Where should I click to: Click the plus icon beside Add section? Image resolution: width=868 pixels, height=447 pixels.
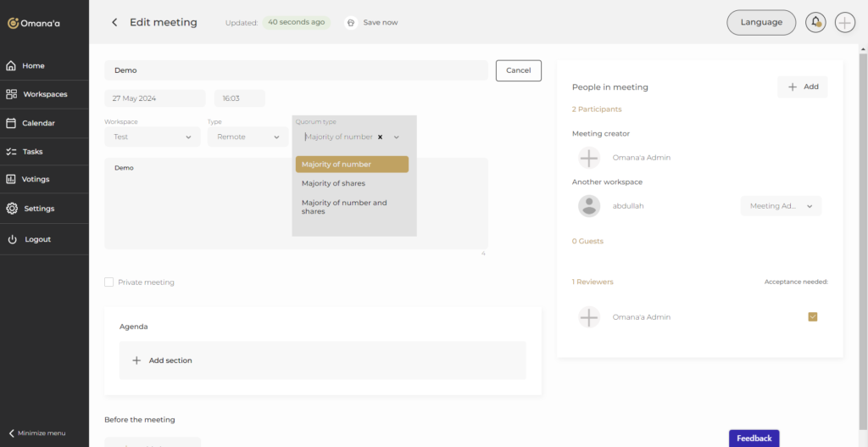pos(136,360)
